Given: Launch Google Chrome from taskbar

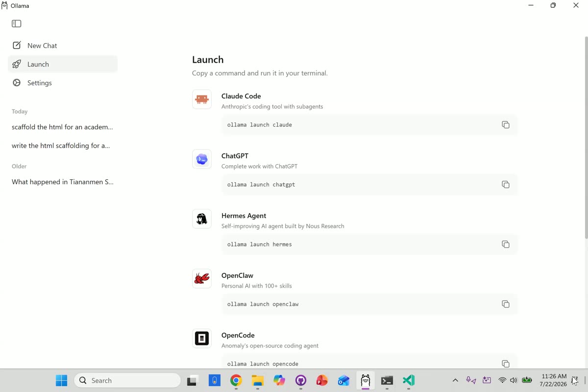Looking at the screenshot, I should 236,380.
